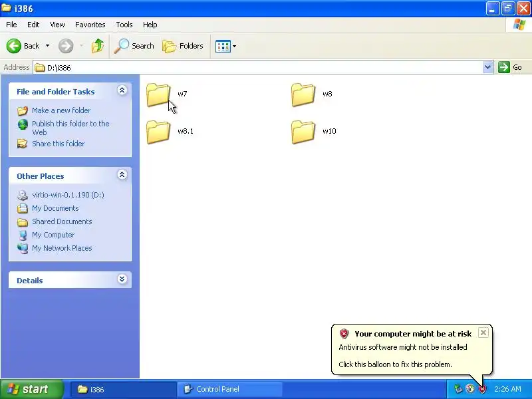Click the My Computer icon in sidebar

point(23,235)
